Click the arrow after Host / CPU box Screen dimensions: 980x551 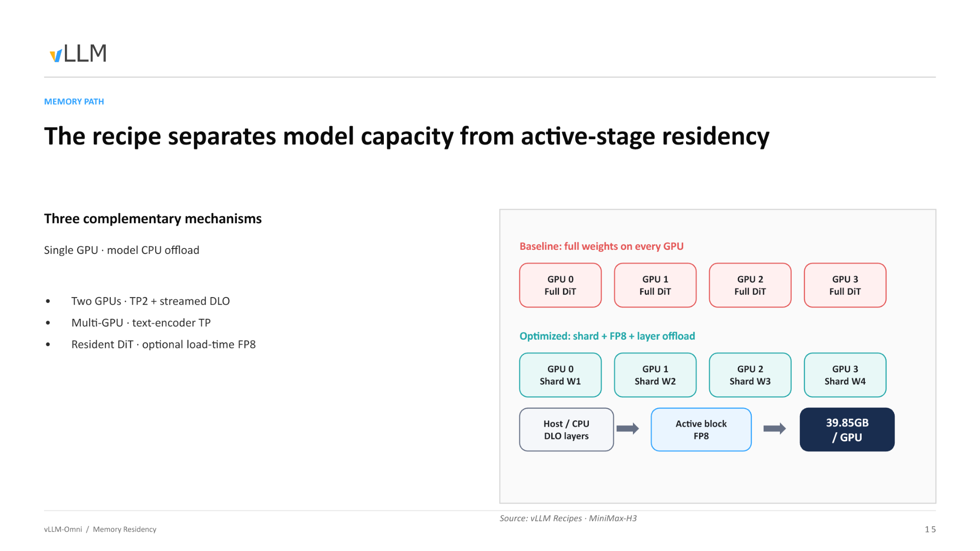pyautogui.click(x=628, y=429)
